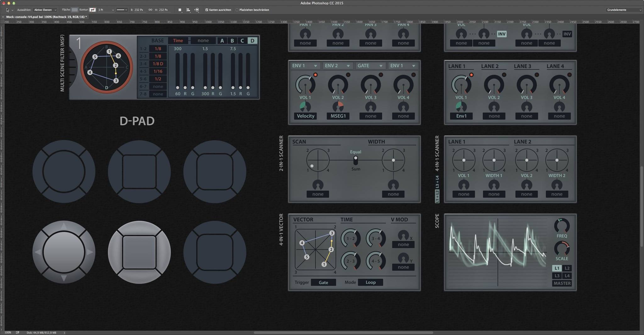Click the link width and height icon

(x=150, y=10)
